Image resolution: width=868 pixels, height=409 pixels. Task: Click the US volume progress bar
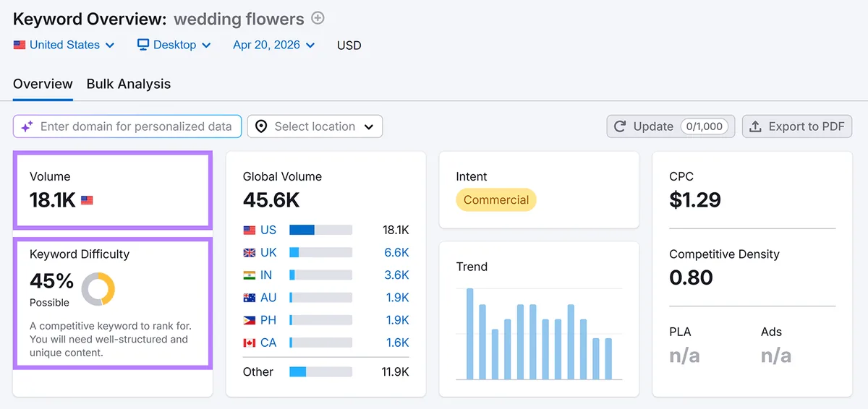pyautogui.click(x=320, y=230)
